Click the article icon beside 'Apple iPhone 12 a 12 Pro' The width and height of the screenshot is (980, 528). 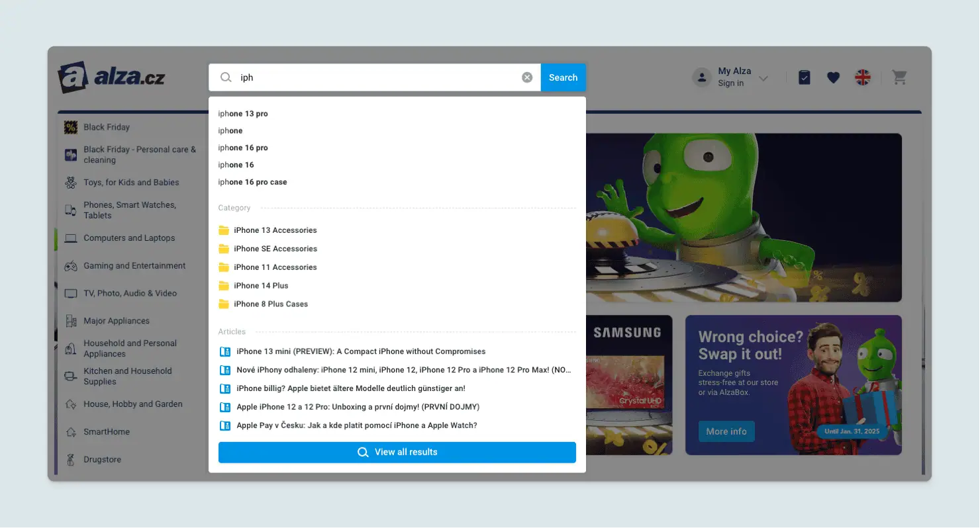point(224,407)
